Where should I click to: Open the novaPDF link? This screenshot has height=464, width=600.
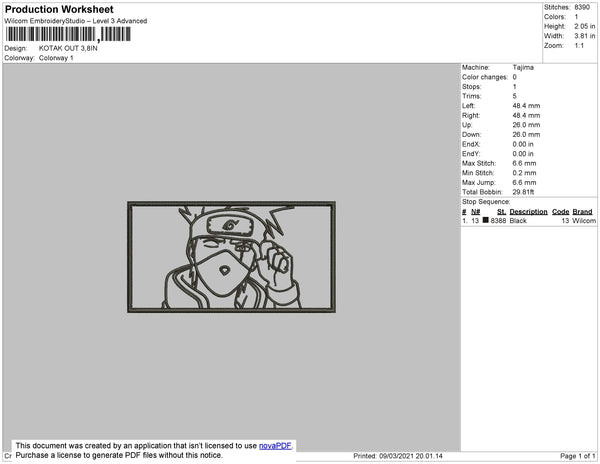[275, 446]
